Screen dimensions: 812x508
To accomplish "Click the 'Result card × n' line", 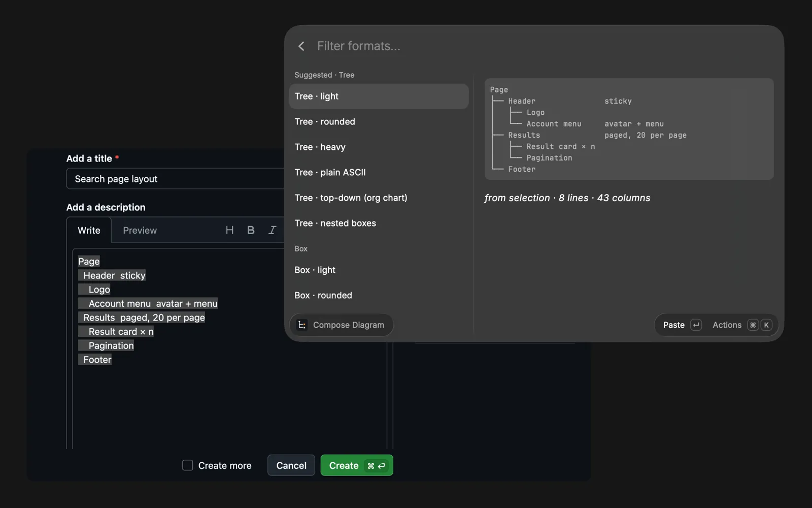I will pos(116,332).
